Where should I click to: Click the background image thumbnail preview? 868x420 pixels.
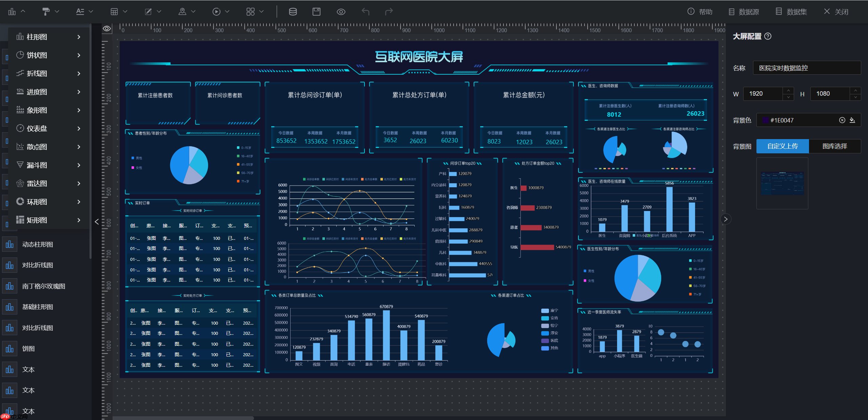(782, 183)
